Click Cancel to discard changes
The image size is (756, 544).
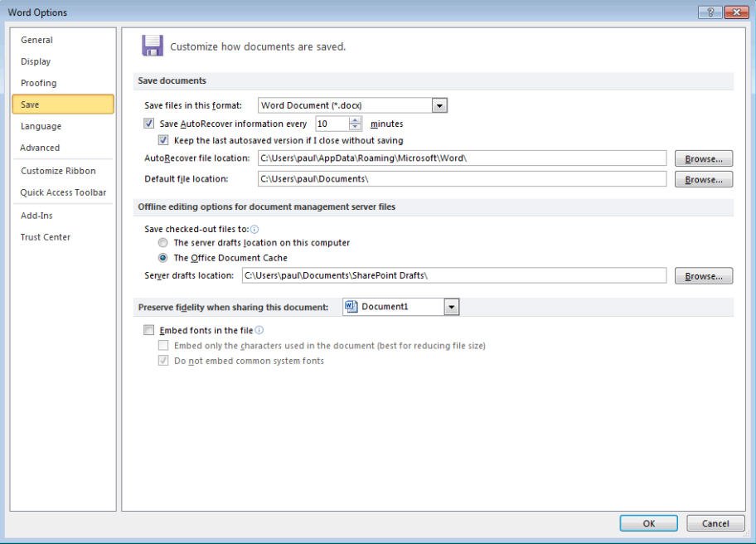coord(715,523)
